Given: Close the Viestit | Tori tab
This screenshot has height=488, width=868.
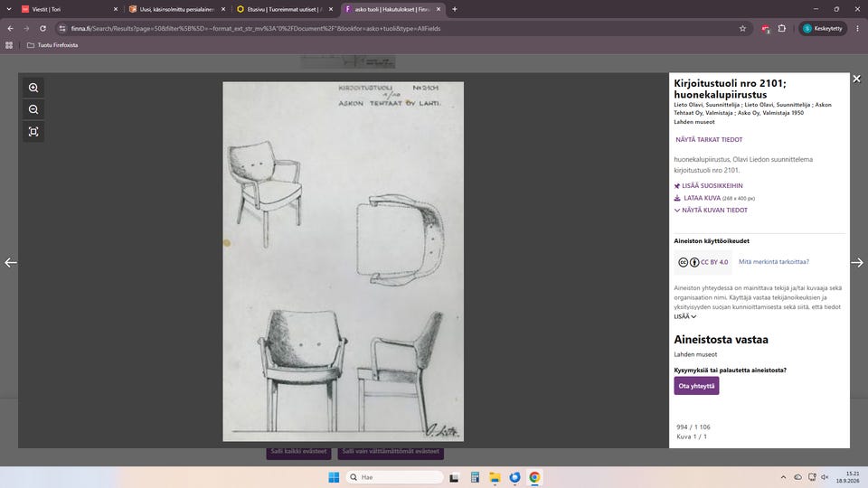Looking at the screenshot, I should pyautogui.click(x=116, y=9).
